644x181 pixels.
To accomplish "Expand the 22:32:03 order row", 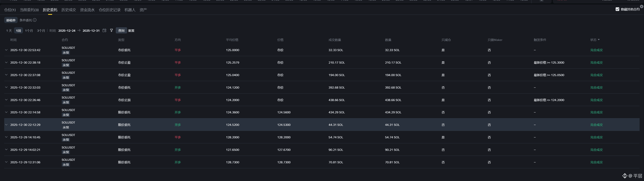I will tap(6, 87).
